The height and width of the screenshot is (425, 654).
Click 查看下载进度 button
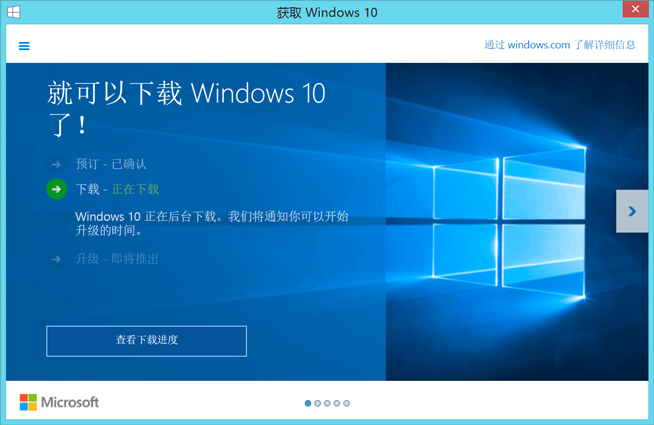146,341
